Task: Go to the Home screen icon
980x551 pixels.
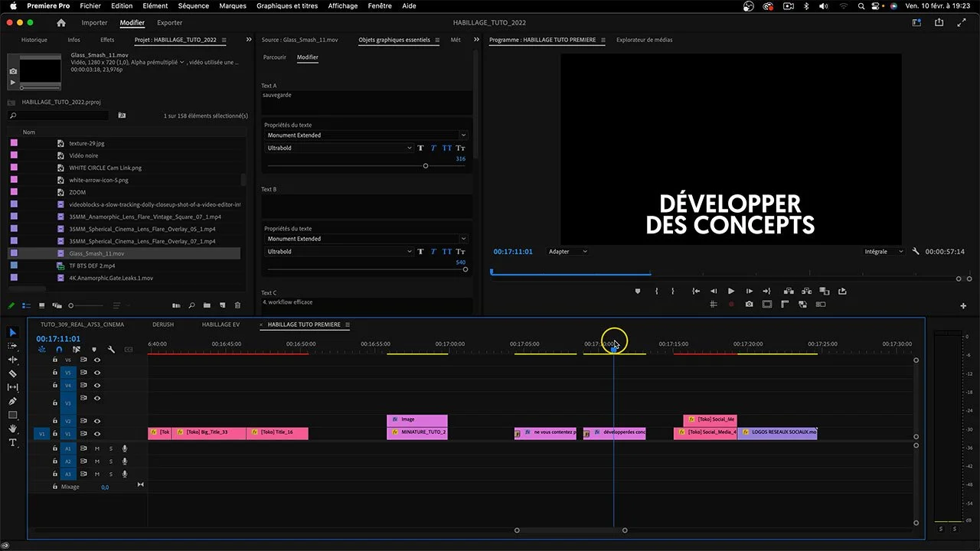Action: (61, 23)
